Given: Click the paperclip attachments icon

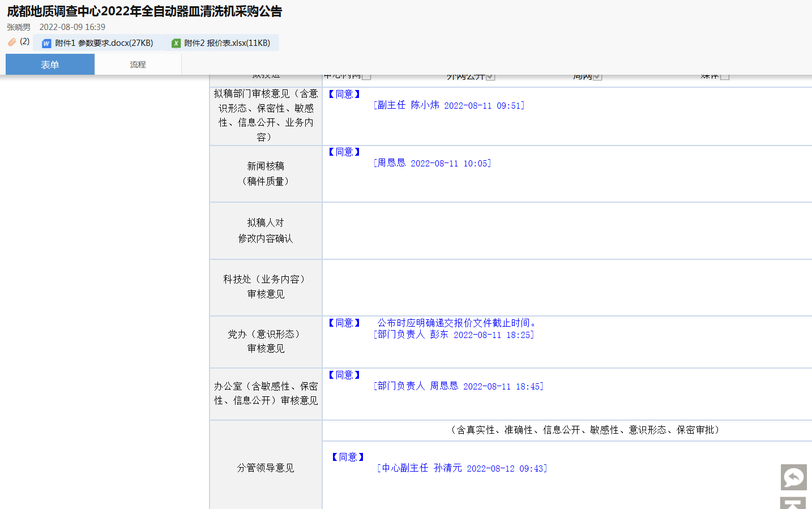Looking at the screenshot, I should 12,42.
